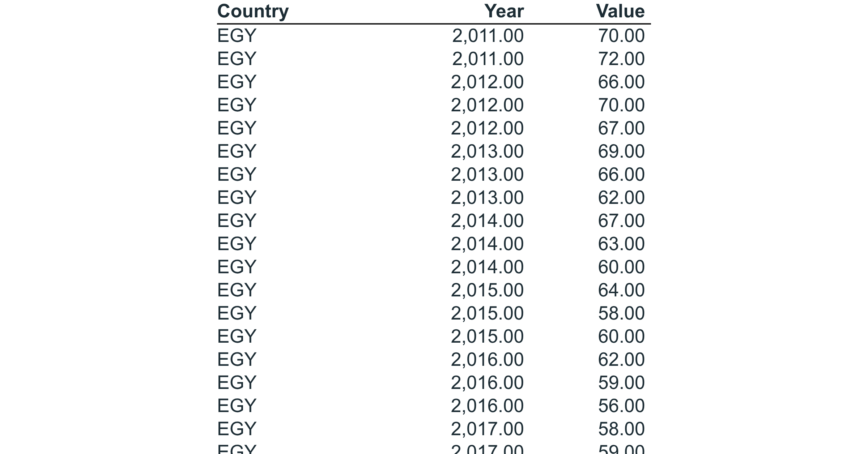Viewport: 868px width, 454px height.
Task: Select the value 72.00 cell
Action: pyautogui.click(x=621, y=59)
